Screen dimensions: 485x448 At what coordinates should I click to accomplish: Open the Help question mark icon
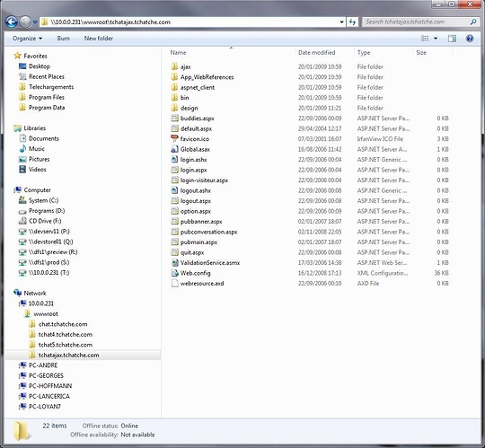470,39
